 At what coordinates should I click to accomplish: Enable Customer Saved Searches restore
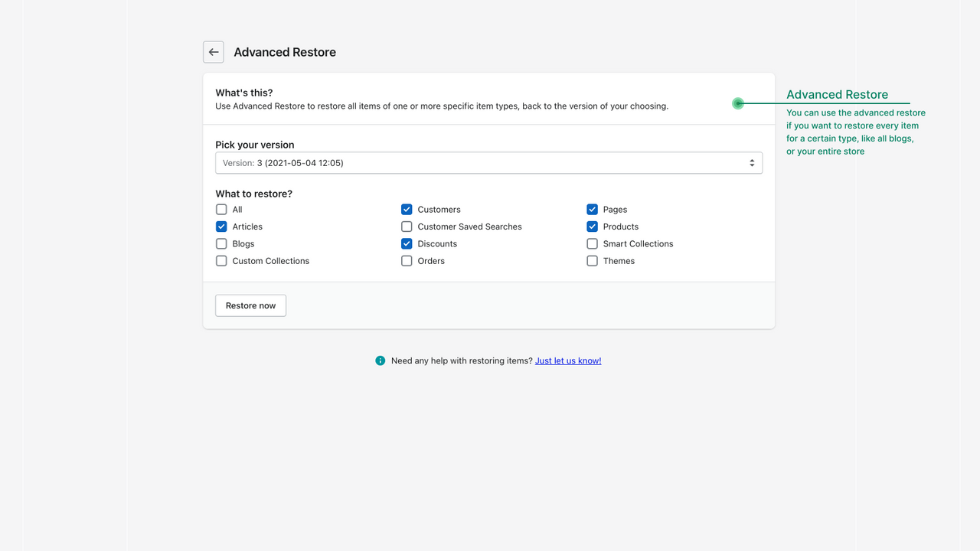coord(406,226)
